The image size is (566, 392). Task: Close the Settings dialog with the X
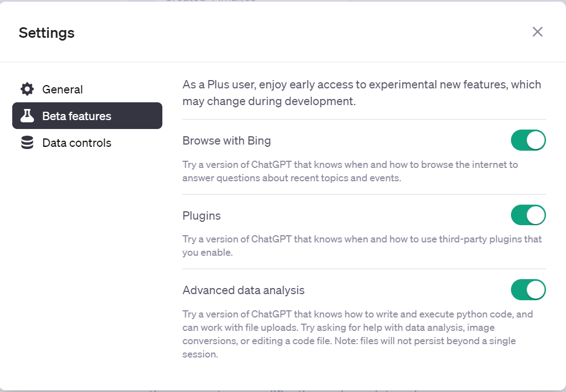[537, 32]
